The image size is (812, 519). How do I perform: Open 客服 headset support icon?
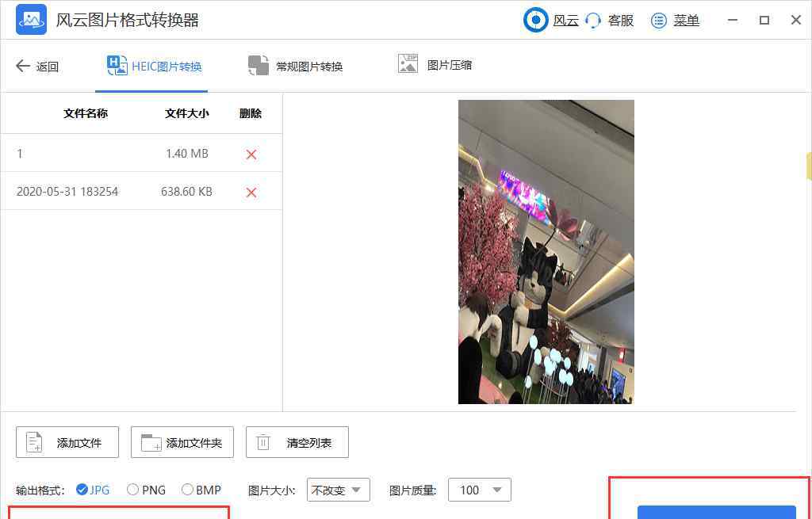pyautogui.click(x=593, y=21)
